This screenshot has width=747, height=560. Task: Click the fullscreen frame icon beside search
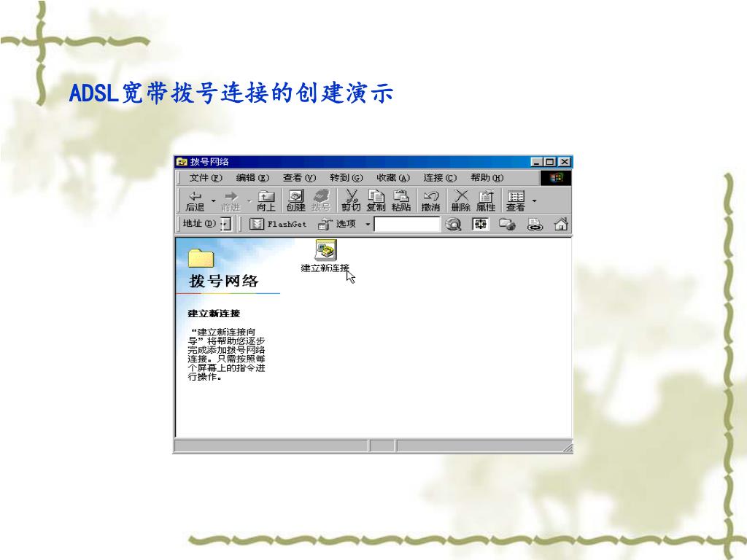coord(480,224)
